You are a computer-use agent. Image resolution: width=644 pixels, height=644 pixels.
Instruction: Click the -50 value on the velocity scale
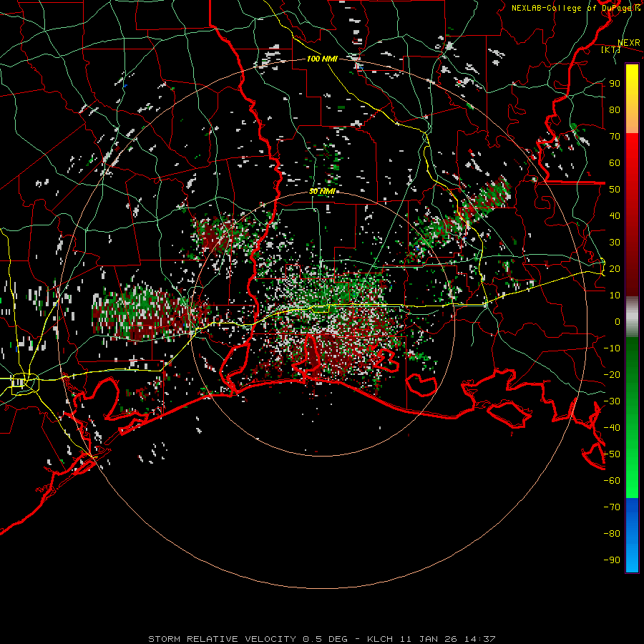click(x=612, y=454)
